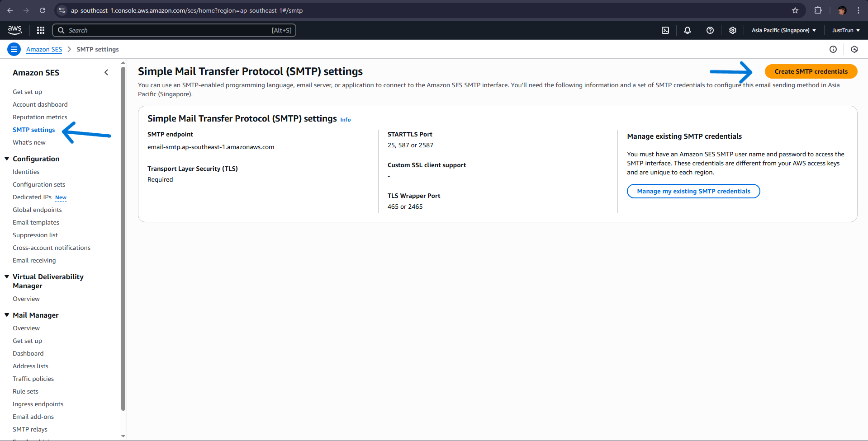Viewport: 868px width, 441px height.
Task: Click the STARTTLS ports value 25, 587 or 2587
Action: pos(410,145)
